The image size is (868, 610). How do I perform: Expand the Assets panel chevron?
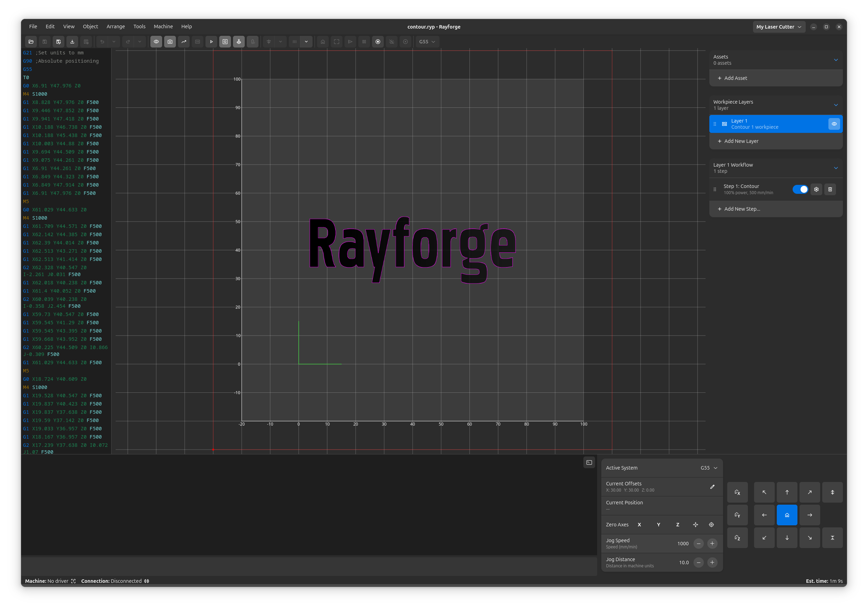pyautogui.click(x=836, y=60)
